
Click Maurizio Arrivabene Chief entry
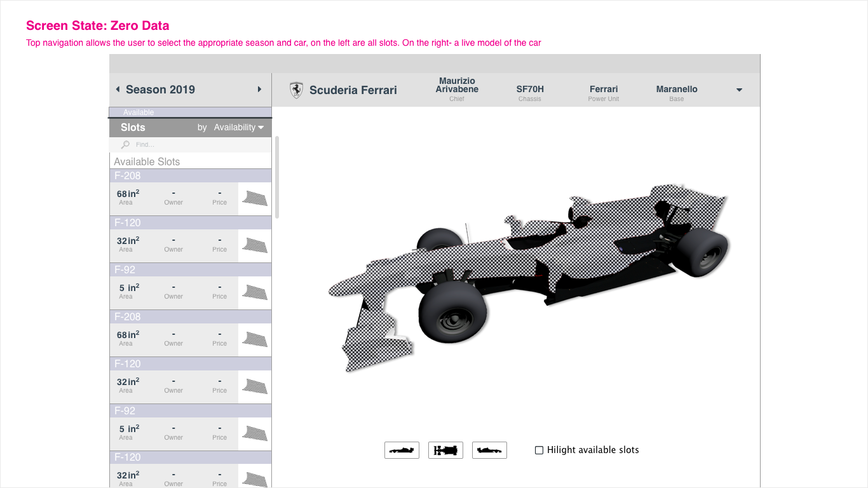point(457,90)
